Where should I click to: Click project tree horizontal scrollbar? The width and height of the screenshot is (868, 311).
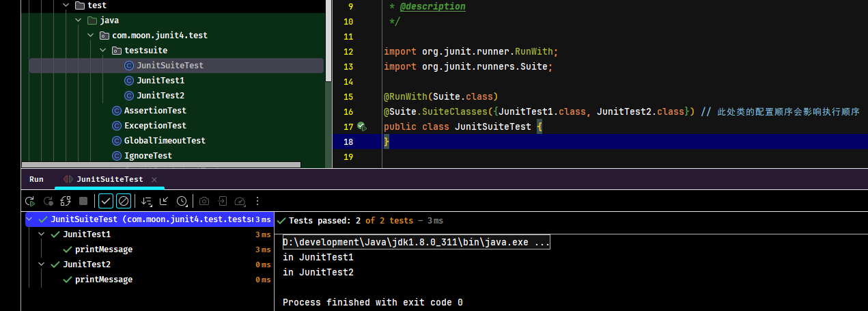161,165
